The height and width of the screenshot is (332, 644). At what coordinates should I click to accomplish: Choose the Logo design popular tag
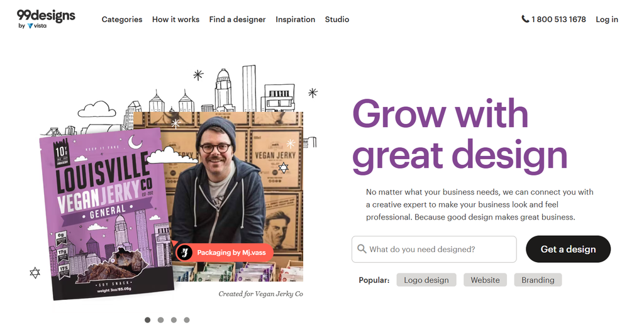coord(426,280)
